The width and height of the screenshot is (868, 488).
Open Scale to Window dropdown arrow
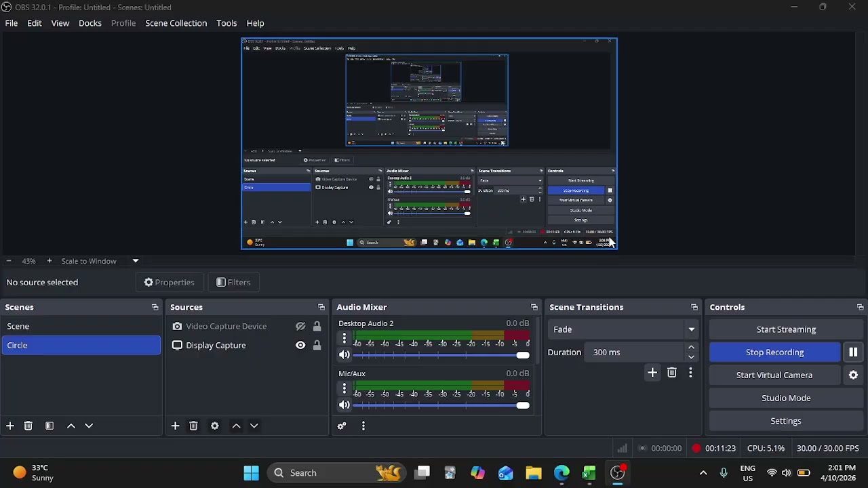pyautogui.click(x=136, y=261)
